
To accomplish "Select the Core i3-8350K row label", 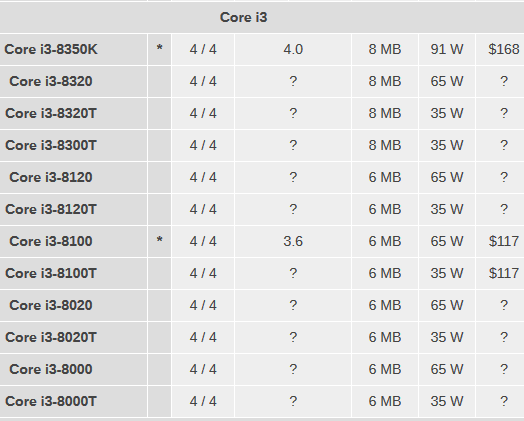I will tap(51, 49).
